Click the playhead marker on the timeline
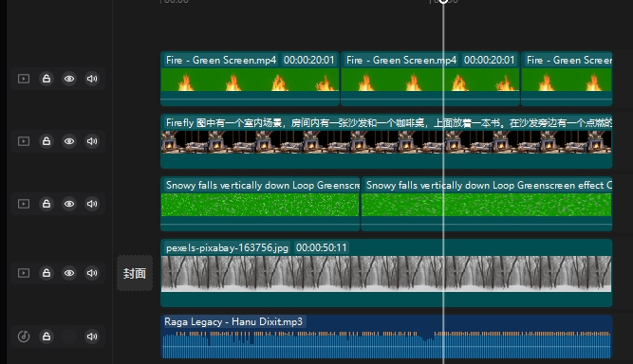The height and width of the screenshot is (364, 633). coord(443,1)
